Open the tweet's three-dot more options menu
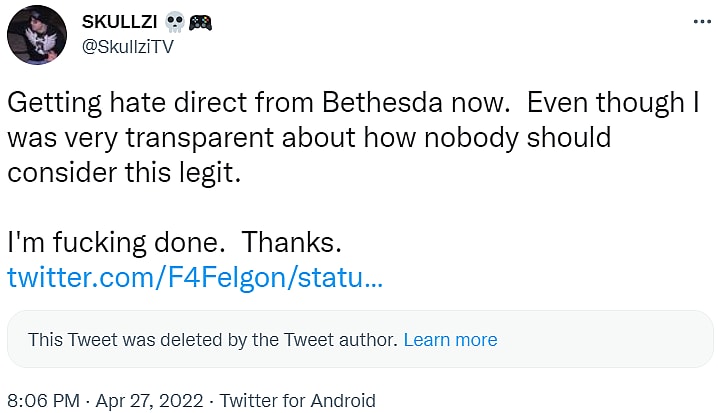The height and width of the screenshot is (413, 718). pos(695,22)
